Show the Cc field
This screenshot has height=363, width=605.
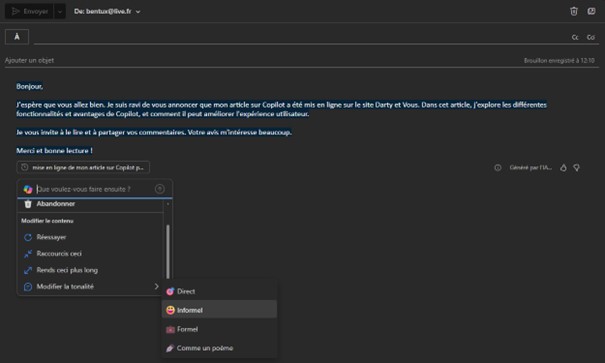[575, 37]
